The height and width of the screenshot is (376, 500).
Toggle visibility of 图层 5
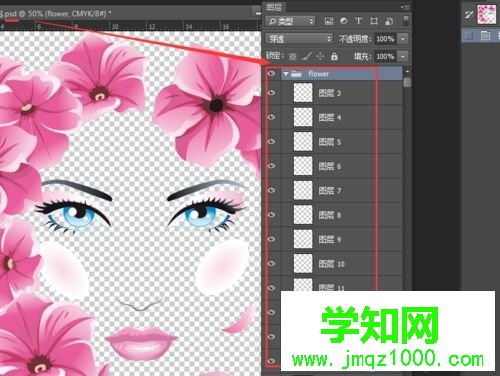pyautogui.click(x=272, y=141)
